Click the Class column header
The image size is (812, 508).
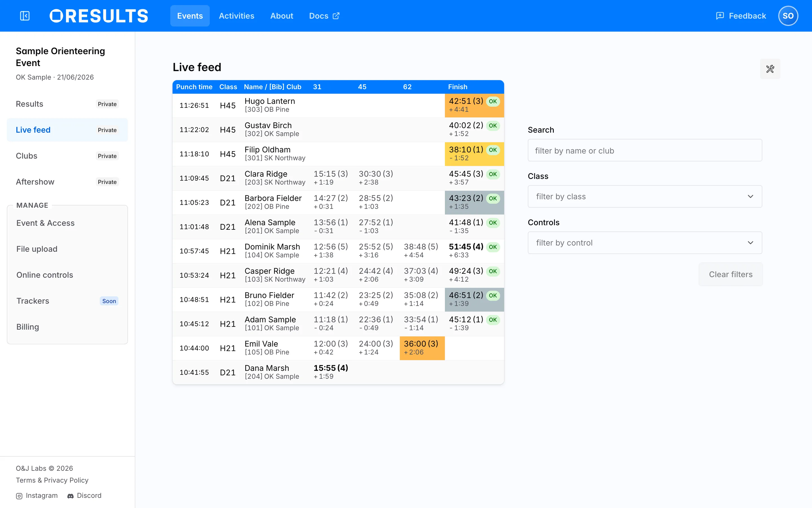tap(228, 87)
